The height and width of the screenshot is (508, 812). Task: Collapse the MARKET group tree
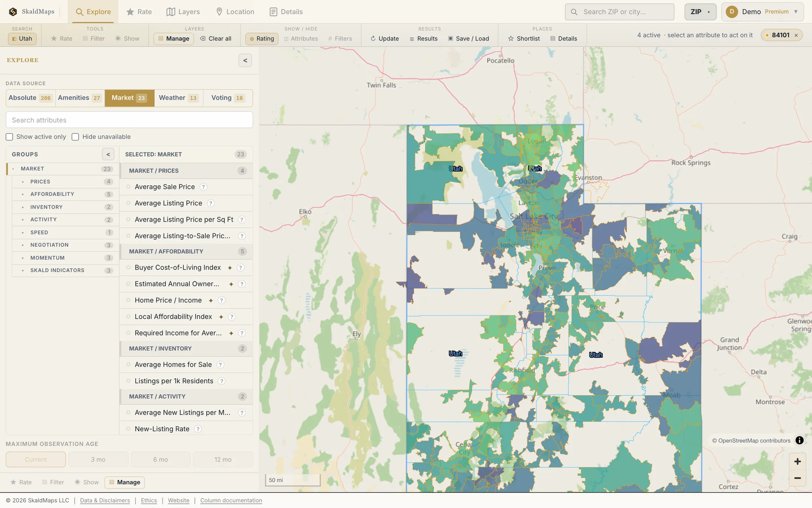13,169
